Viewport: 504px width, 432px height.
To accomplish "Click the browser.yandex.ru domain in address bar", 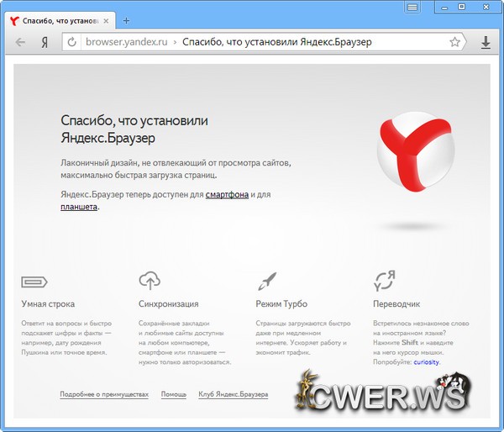I will point(127,42).
